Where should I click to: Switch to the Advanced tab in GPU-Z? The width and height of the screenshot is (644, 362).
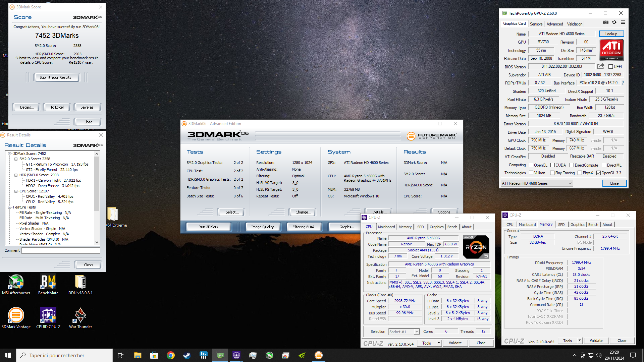(x=555, y=24)
